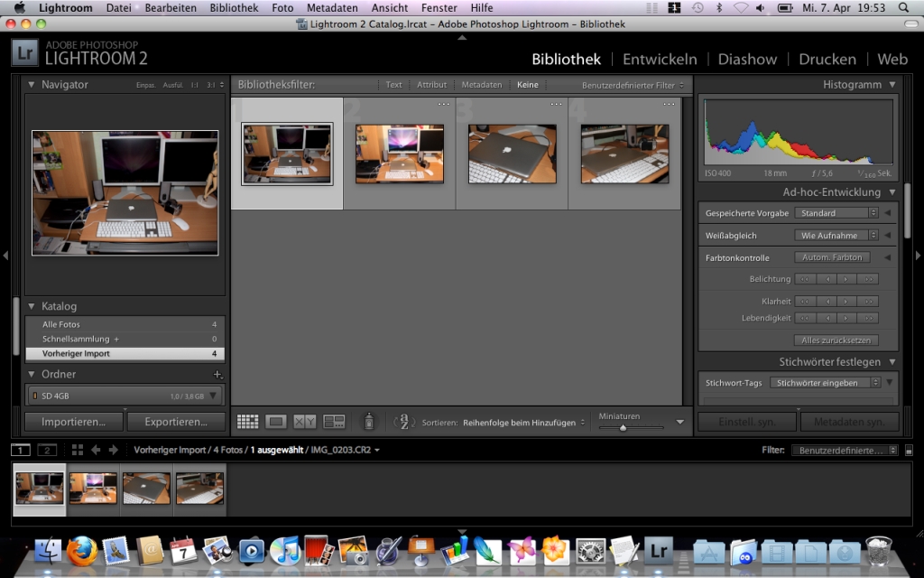Click the Metadaten syn. button
Viewport: 924px width, 578px height.
point(849,422)
